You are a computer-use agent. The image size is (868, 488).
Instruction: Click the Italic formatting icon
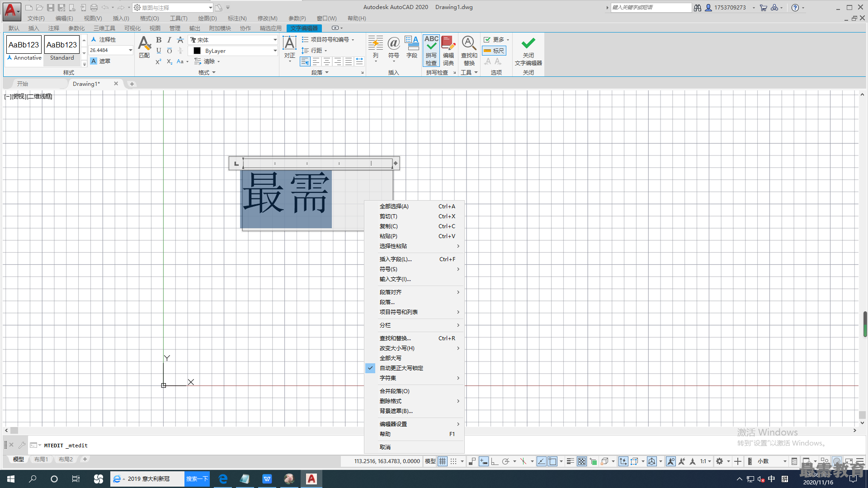169,40
